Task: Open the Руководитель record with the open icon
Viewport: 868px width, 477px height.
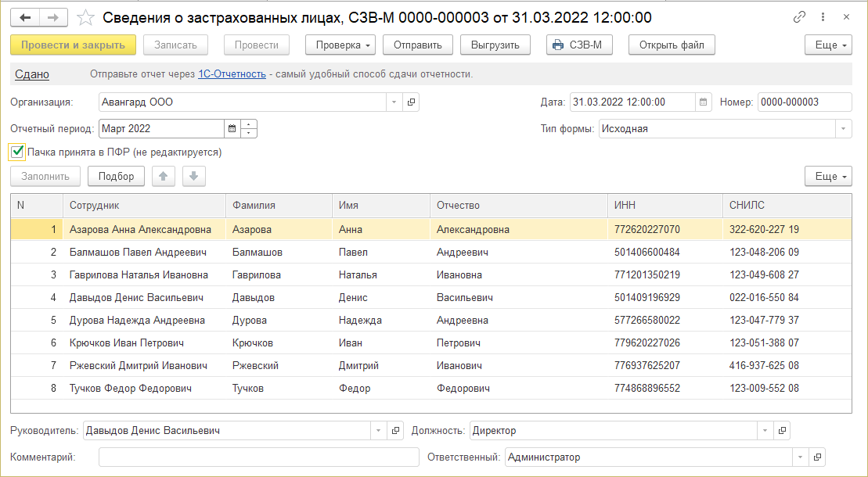Action: pyautogui.click(x=396, y=431)
